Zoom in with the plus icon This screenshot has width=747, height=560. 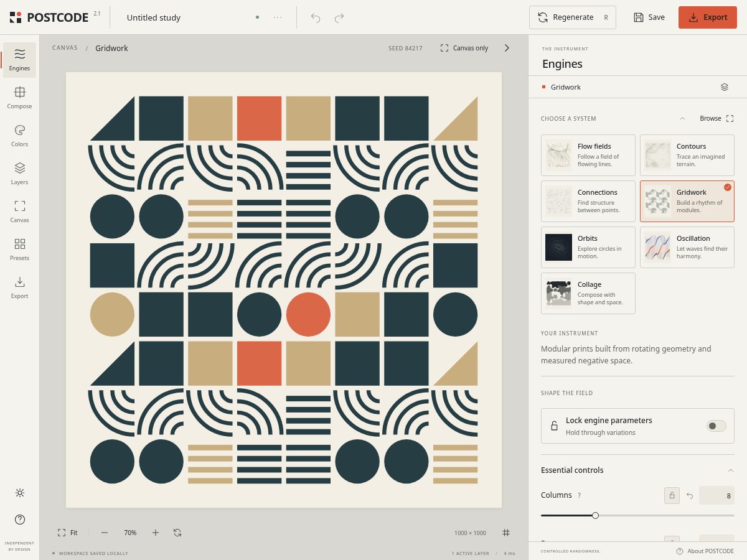click(x=156, y=533)
